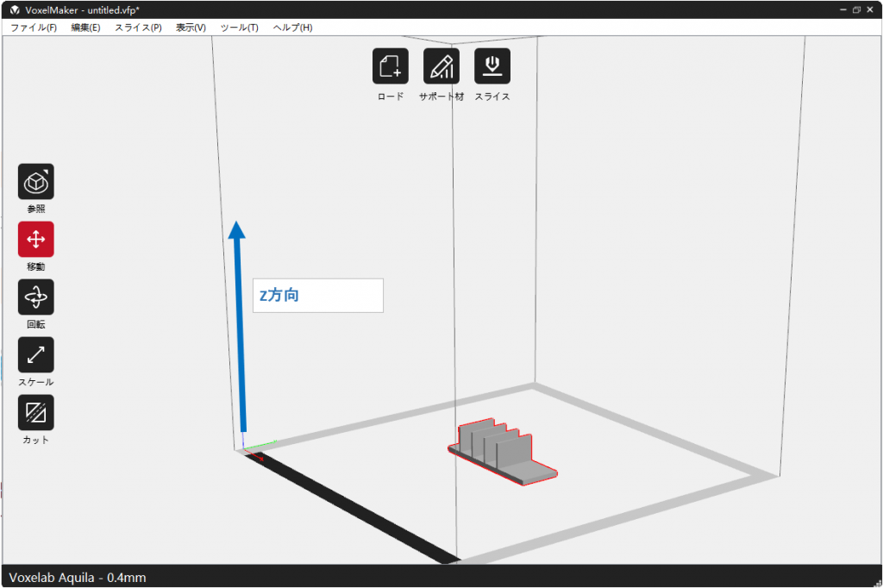Select the 参照 view cube tool
This screenshot has height=588, width=883.
[x=36, y=181]
